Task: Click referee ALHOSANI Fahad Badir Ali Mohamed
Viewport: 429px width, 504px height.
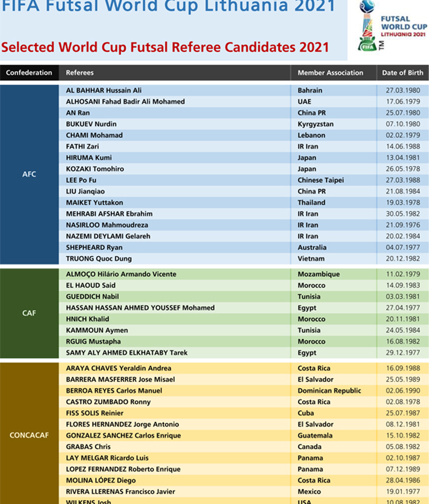Action: (125, 102)
